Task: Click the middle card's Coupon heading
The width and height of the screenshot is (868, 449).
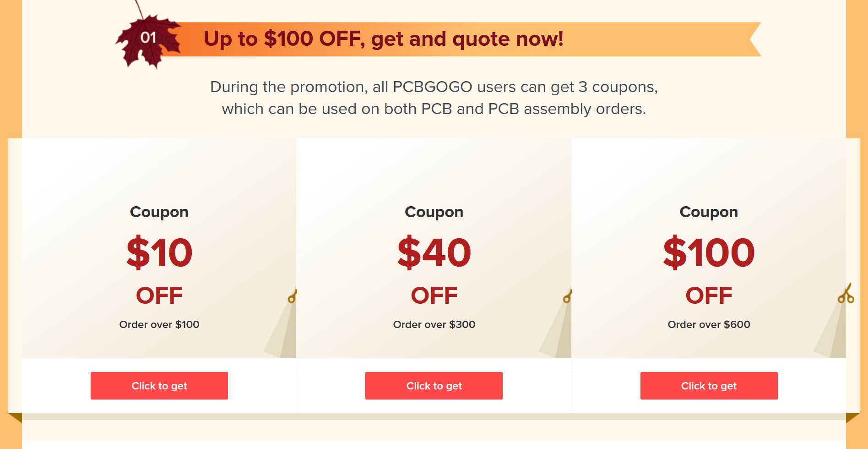Action: (x=434, y=212)
